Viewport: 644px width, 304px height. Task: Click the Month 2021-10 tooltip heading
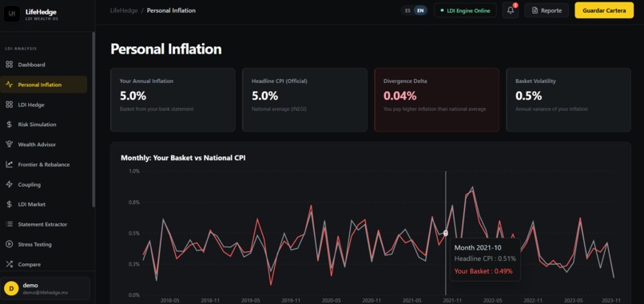(478, 247)
